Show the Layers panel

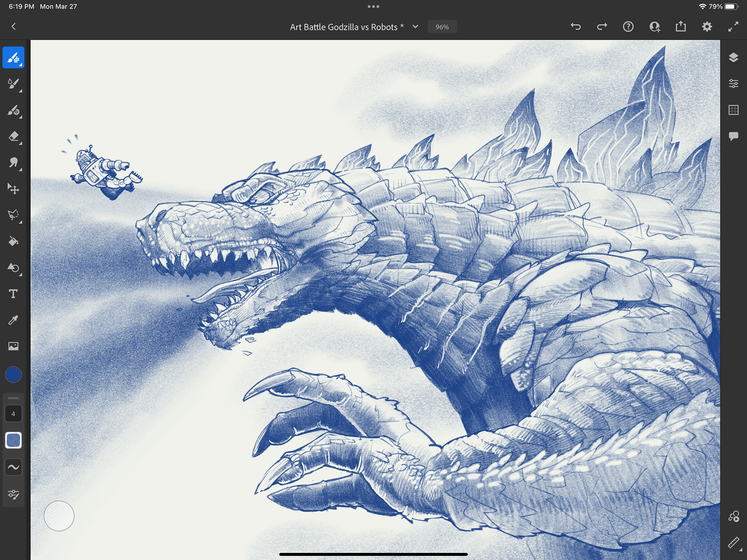point(733,58)
